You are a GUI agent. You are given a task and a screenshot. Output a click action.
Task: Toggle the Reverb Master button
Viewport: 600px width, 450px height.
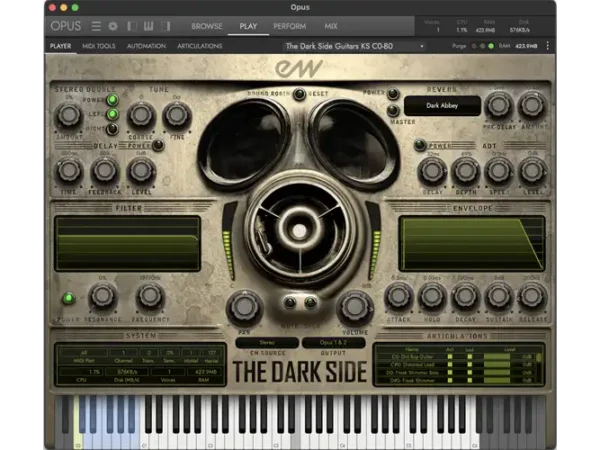point(393,110)
